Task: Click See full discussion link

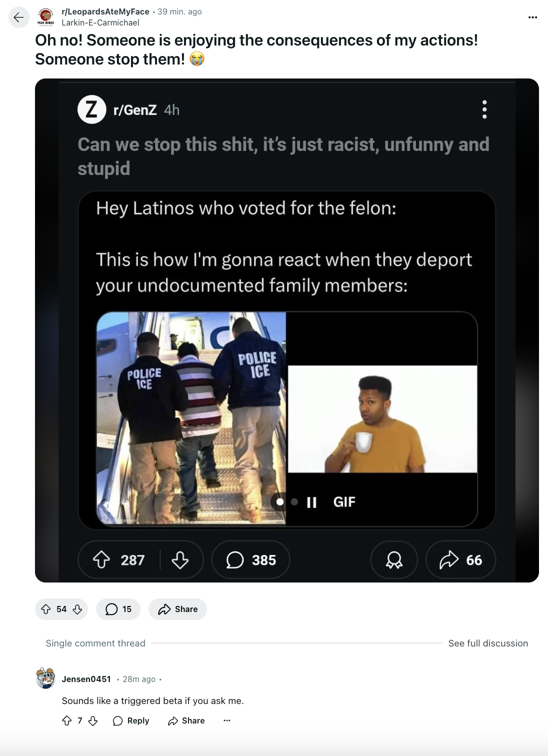Action: tap(488, 643)
